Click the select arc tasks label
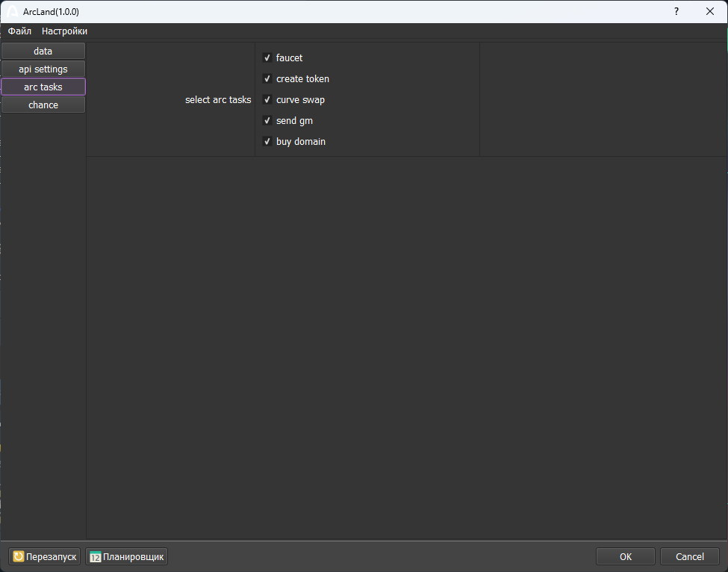This screenshot has height=572, width=728. 218,100
